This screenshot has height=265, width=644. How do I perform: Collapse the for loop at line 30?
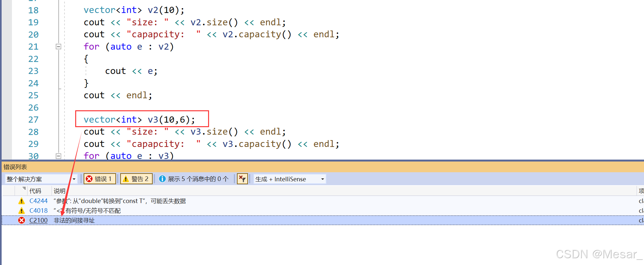click(58, 156)
